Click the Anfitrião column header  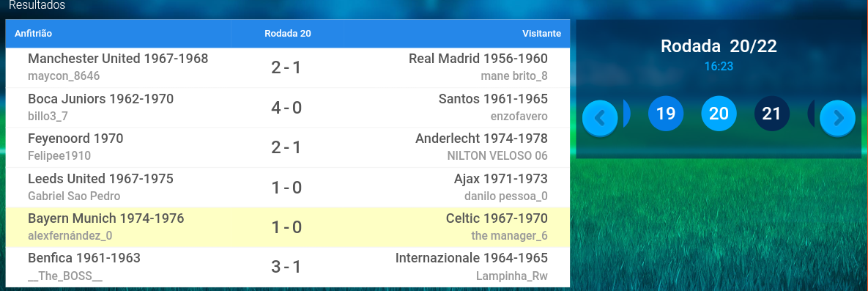pos(33,33)
